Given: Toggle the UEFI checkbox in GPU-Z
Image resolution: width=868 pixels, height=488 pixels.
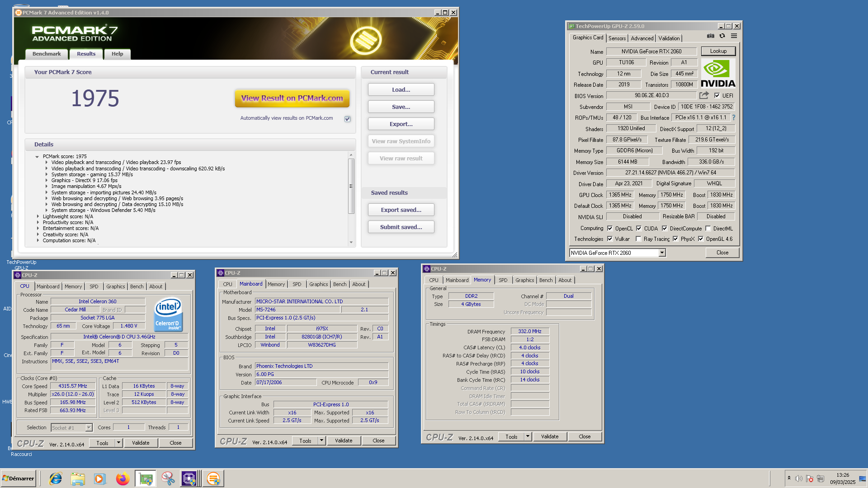Looking at the screenshot, I should 717,95.
